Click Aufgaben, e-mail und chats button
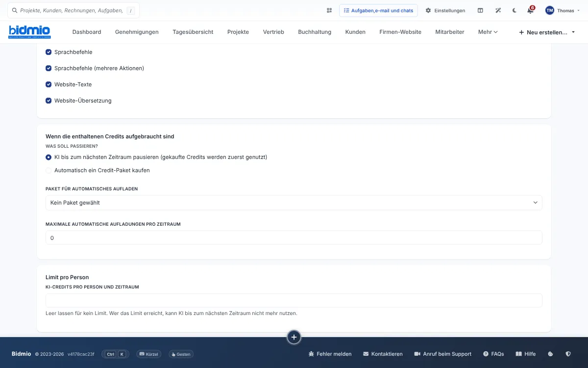 pos(378,10)
